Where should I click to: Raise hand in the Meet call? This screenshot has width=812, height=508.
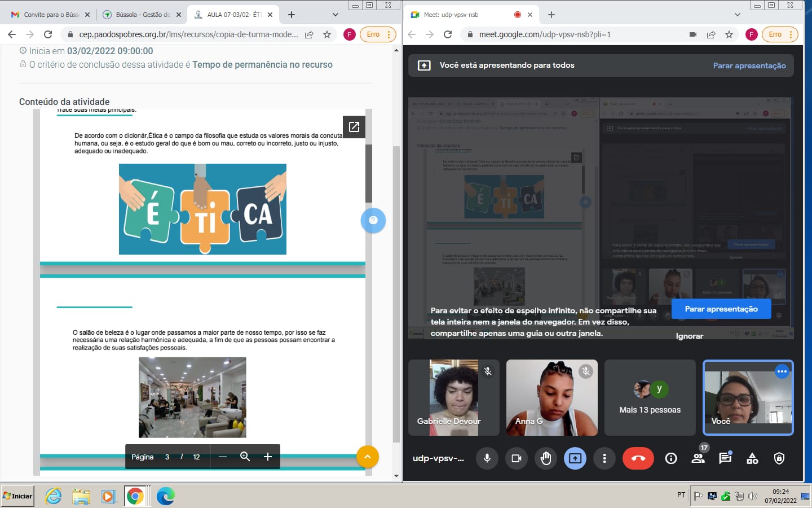[546, 458]
